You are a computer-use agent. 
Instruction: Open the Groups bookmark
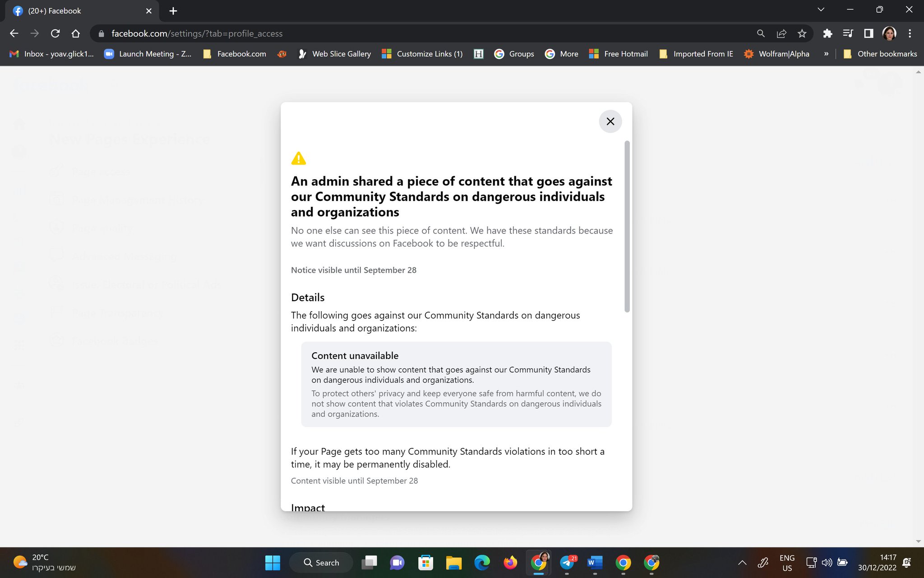point(514,54)
